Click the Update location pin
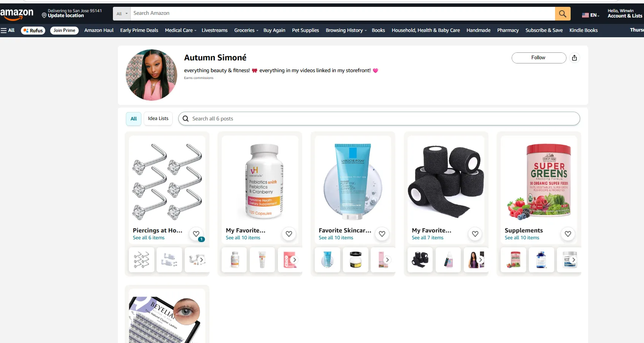The width and height of the screenshot is (644, 343). click(x=44, y=16)
